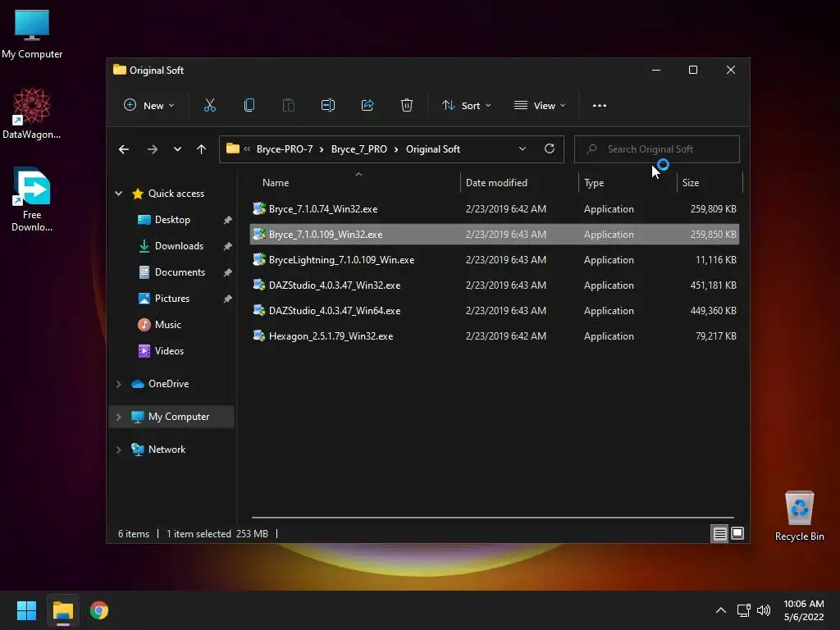Click the Paste clipboard icon
This screenshot has height=630, width=840.
click(289, 106)
